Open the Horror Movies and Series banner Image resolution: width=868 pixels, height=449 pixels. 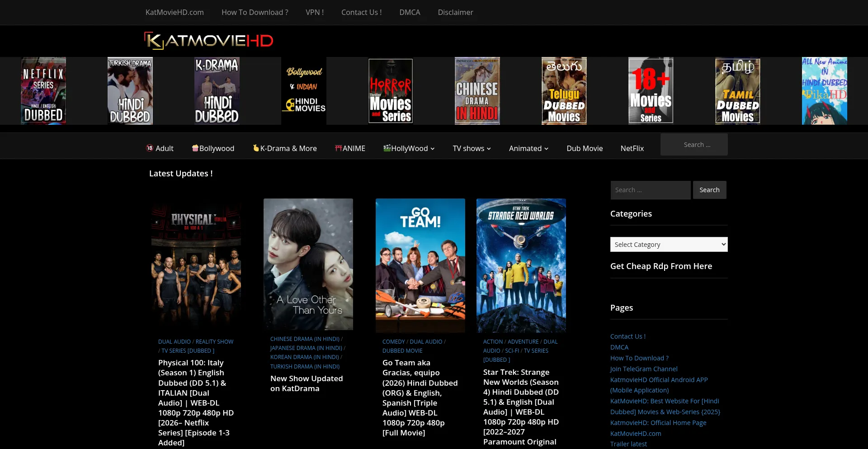(391, 91)
